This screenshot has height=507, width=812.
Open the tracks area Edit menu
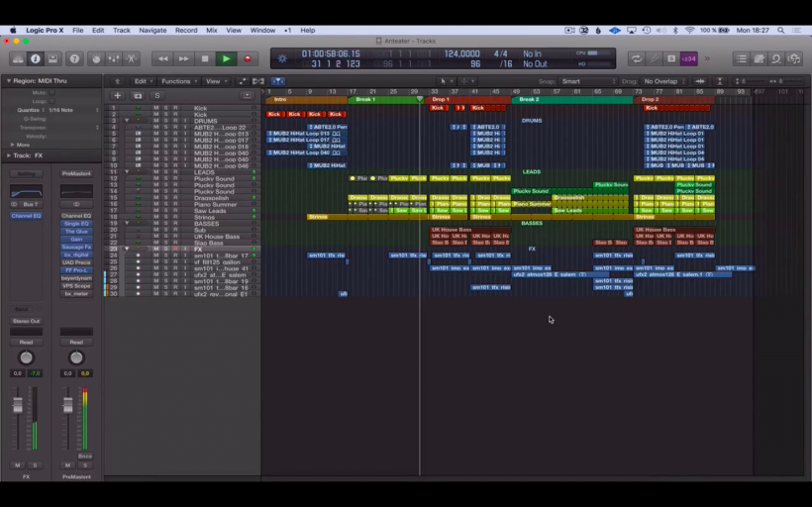[x=144, y=81]
